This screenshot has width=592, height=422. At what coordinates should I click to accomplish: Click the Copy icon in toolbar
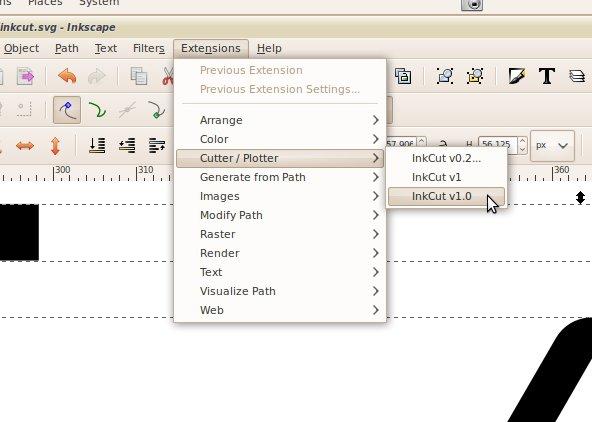(x=139, y=76)
